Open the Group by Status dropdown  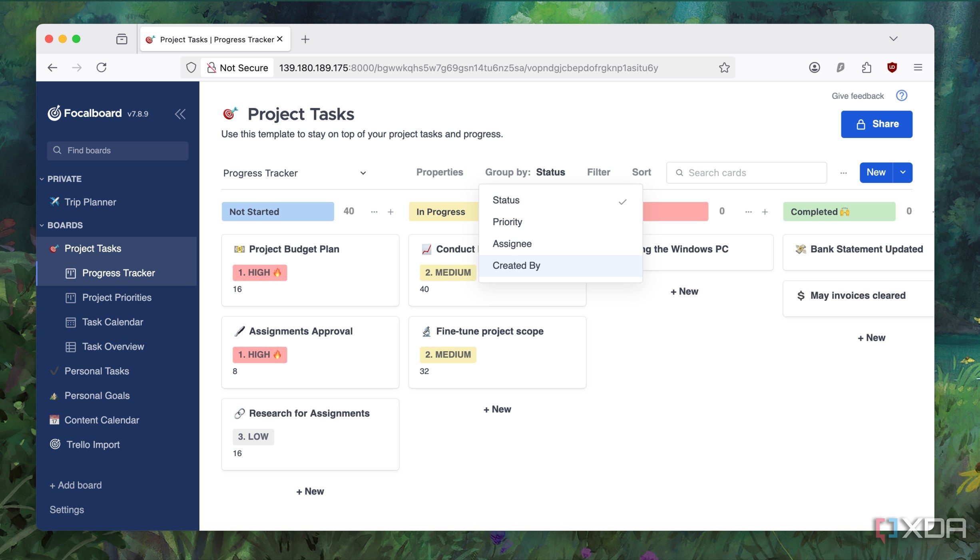(525, 172)
